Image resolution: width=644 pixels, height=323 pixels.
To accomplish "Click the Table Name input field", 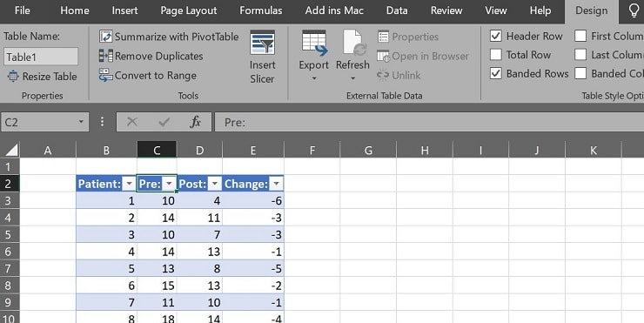I will click(x=41, y=57).
